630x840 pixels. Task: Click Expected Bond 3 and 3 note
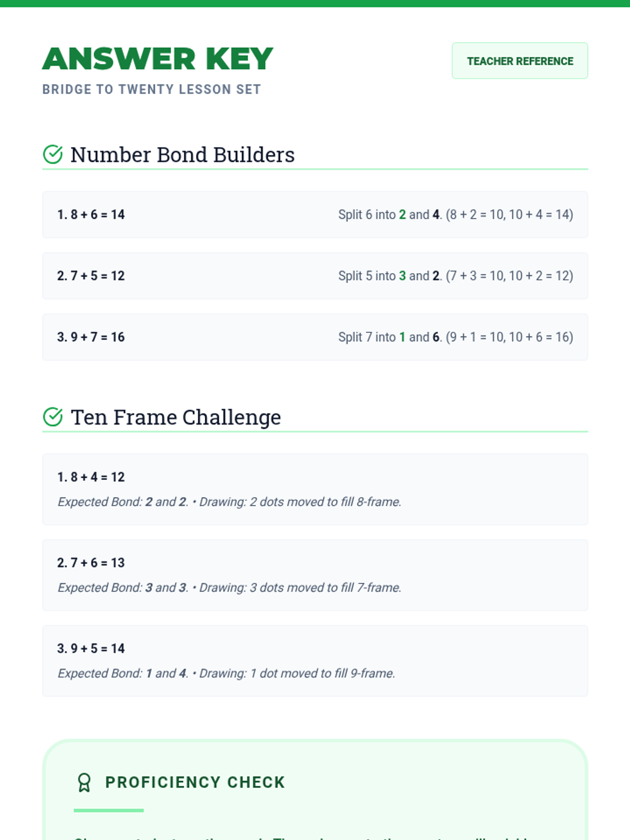pos(123,587)
